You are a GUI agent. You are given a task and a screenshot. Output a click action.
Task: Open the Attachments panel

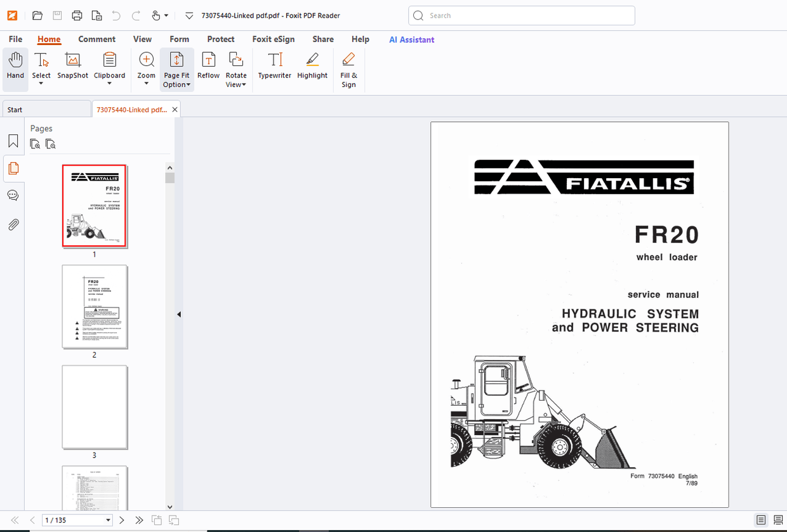(13, 224)
